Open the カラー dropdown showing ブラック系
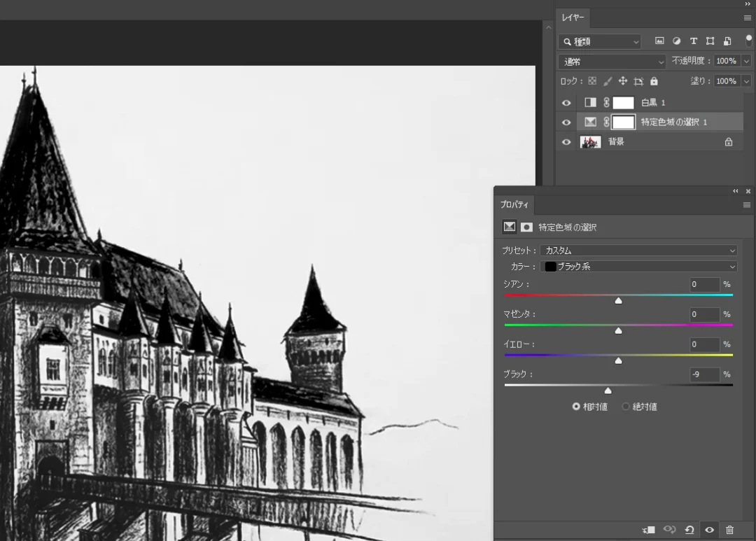756x541 pixels. (x=638, y=267)
